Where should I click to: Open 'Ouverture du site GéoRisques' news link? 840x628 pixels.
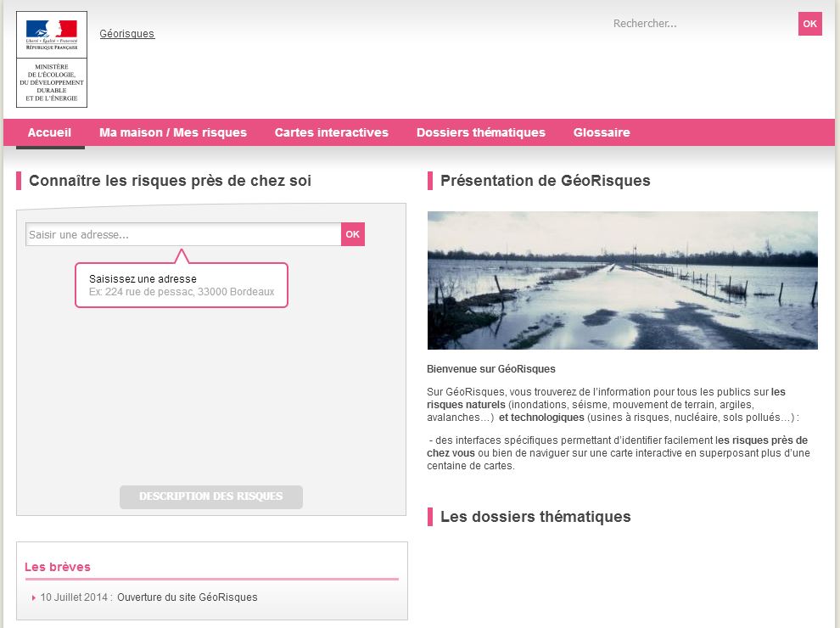(x=187, y=597)
